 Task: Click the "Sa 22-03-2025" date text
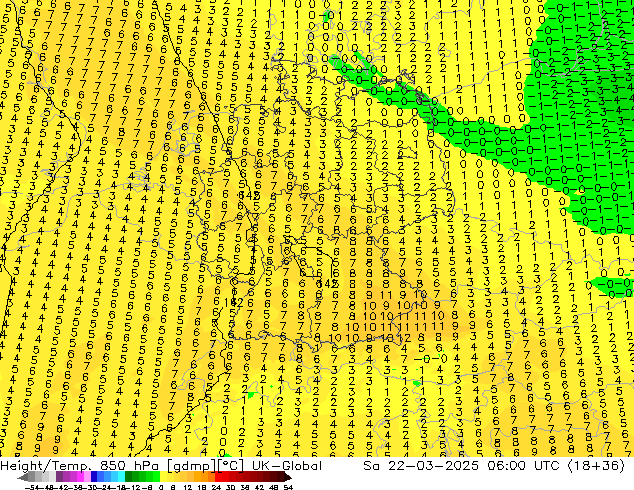420,466
